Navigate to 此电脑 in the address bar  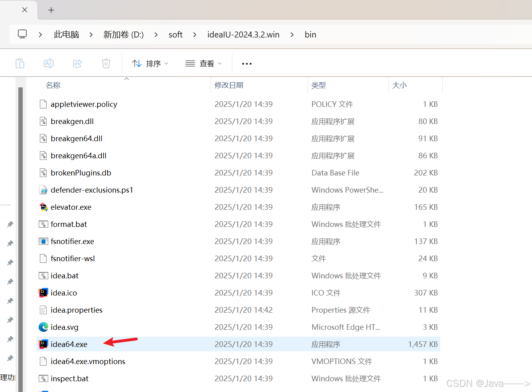click(x=67, y=35)
